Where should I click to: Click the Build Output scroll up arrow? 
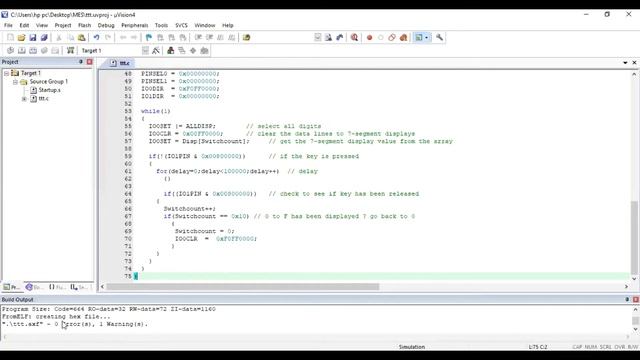pos(635,310)
